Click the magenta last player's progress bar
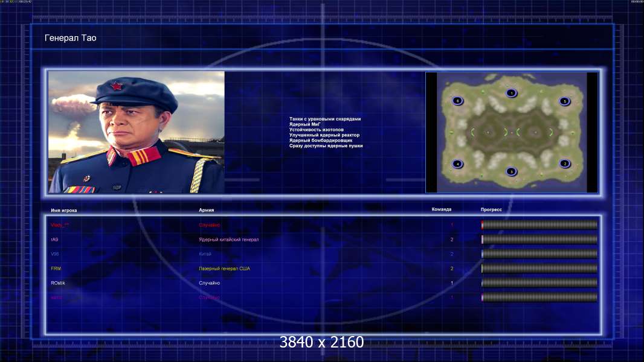This screenshot has height=362, width=644. pyautogui.click(x=539, y=297)
